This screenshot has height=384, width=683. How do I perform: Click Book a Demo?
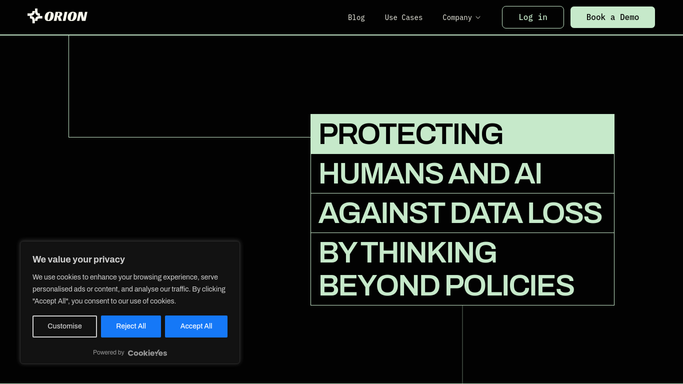pos(612,17)
